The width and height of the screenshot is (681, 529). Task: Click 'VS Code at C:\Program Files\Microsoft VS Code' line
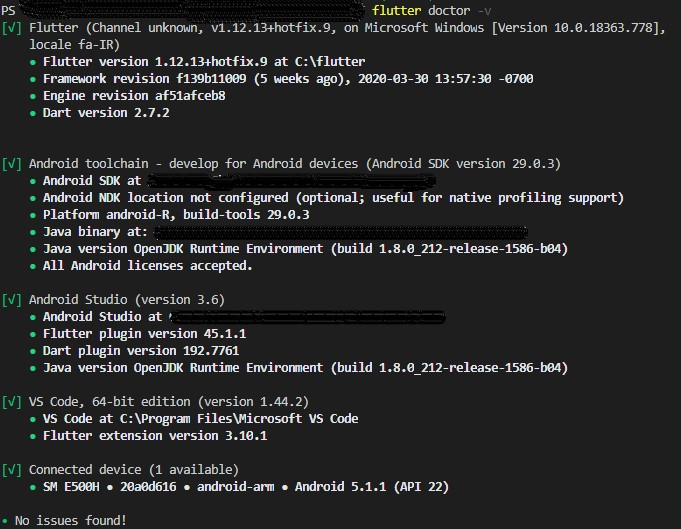tap(200, 419)
